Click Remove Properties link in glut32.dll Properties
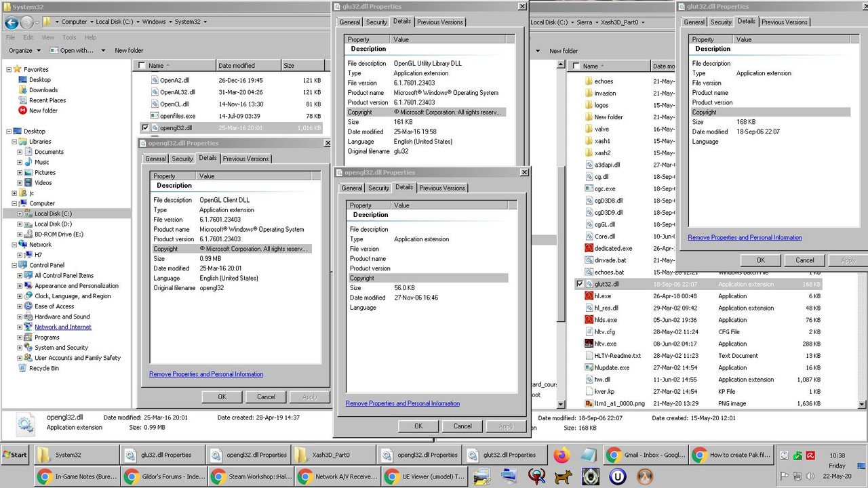 click(745, 237)
